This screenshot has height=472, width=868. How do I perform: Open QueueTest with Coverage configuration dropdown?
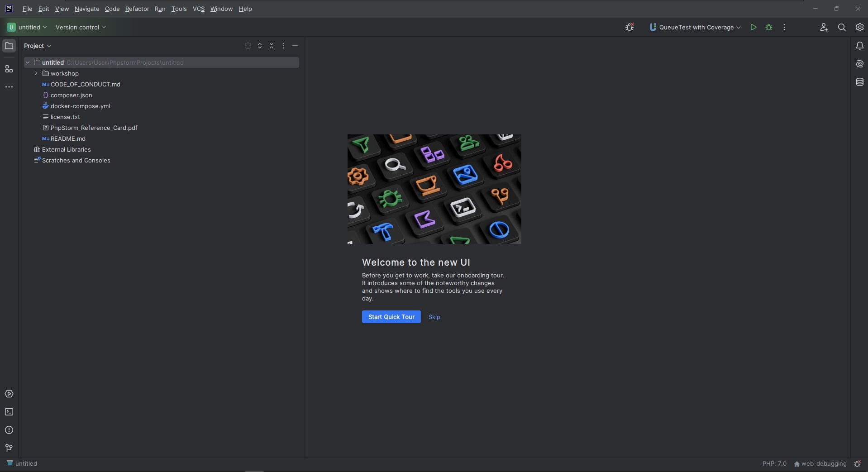pos(695,28)
